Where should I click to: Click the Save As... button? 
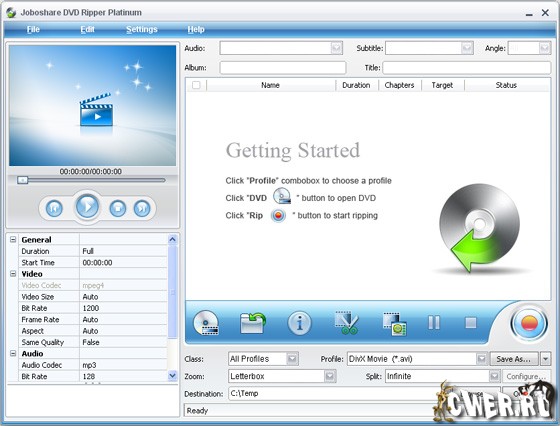(514, 359)
